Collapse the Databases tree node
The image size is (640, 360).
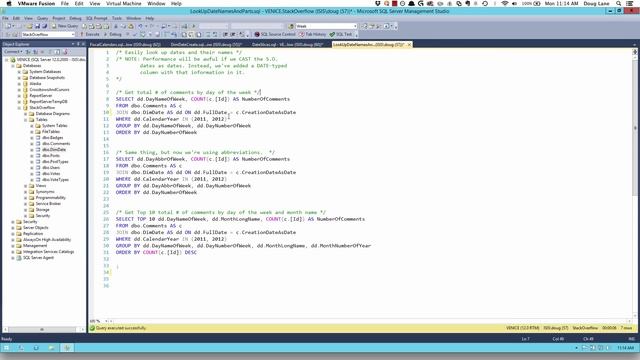(13, 66)
